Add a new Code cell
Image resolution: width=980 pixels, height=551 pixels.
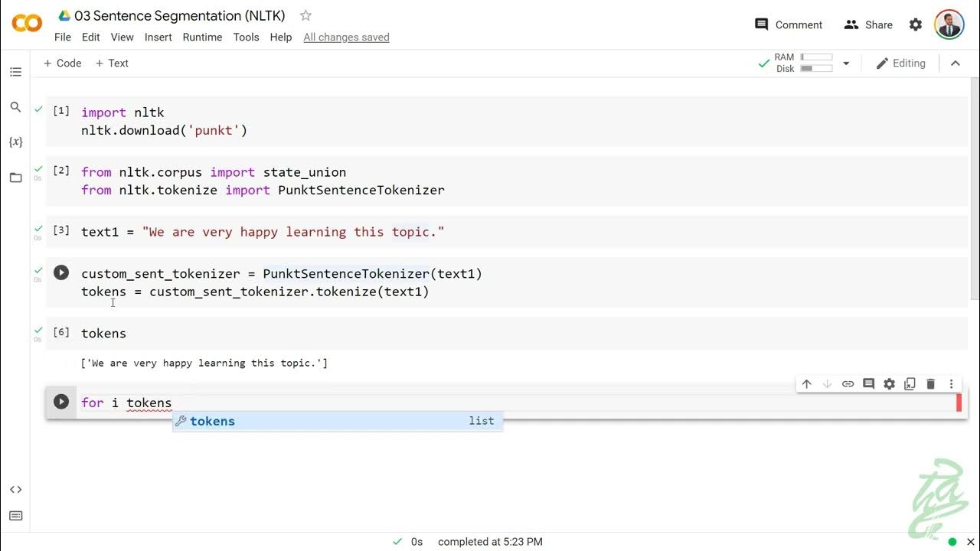click(62, 64)
